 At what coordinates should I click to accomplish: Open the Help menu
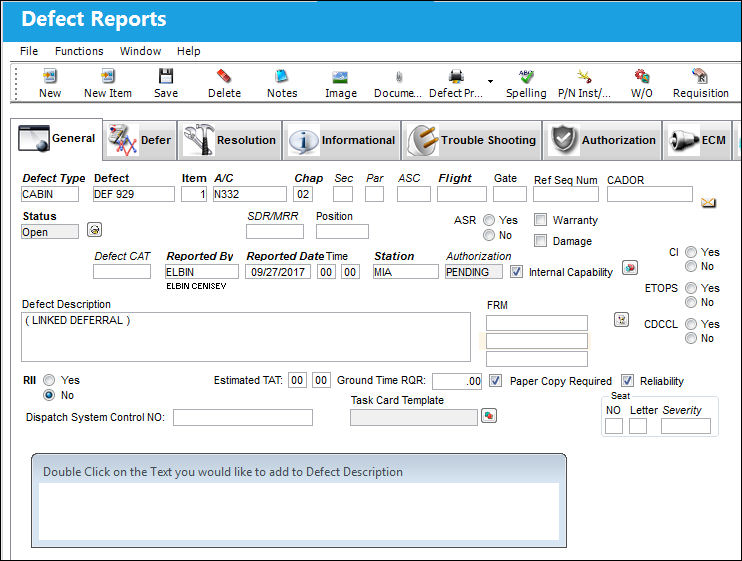coord(188,51)
